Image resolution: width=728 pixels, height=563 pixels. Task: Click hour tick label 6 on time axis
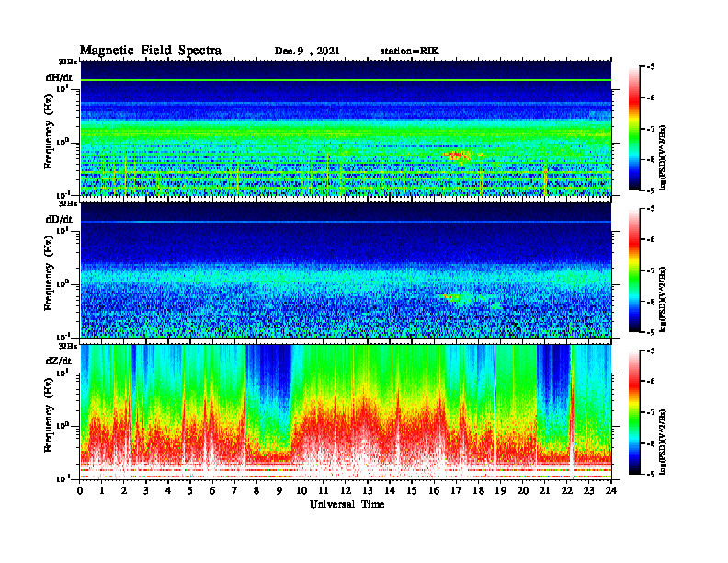[x=212, y=490]
